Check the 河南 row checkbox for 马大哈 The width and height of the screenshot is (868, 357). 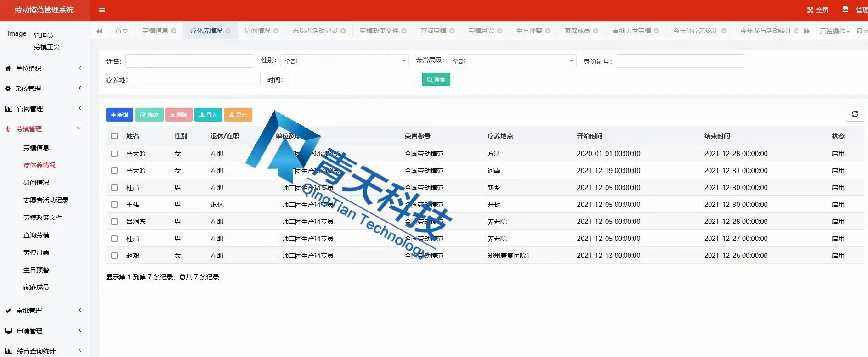[114, 171]
